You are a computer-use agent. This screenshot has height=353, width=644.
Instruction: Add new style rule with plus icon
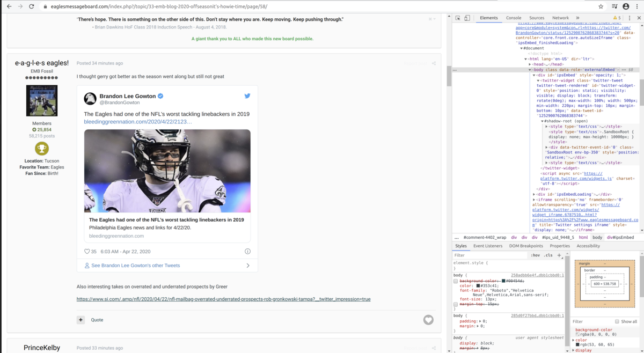[x=559, y=255]
